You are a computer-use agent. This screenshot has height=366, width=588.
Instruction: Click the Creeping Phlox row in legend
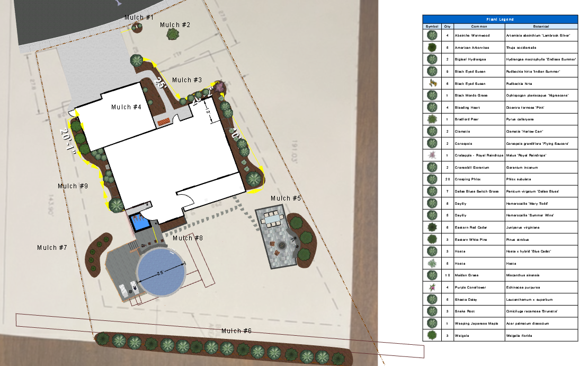500,179
